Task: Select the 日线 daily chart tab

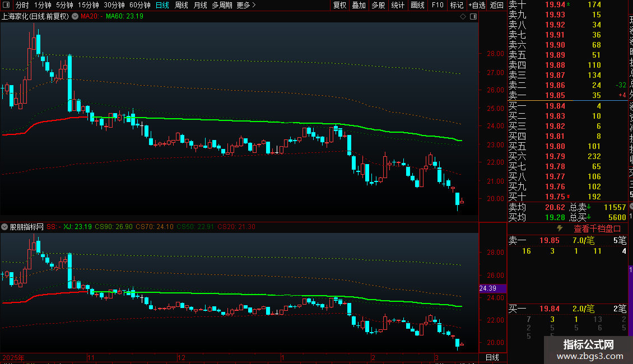Action: click(x=162, y=5)
